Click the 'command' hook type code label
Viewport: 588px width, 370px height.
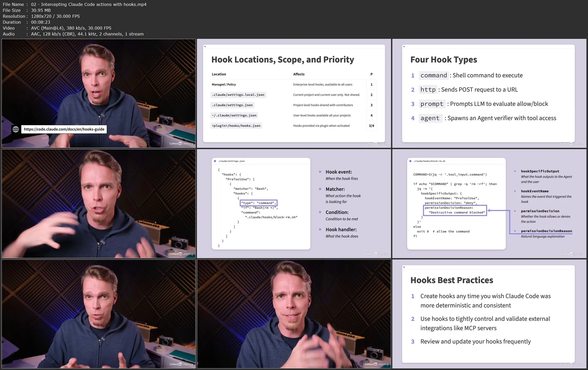point(434,75)
